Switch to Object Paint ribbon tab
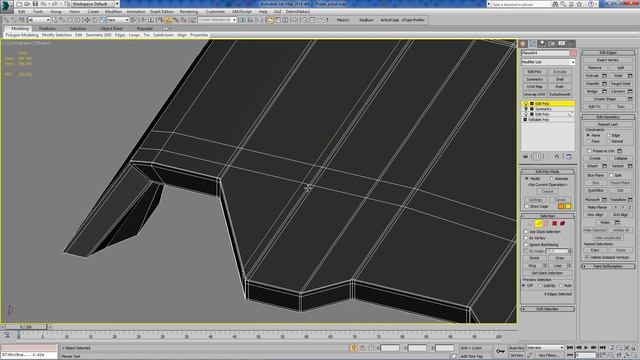Screen dimensions: 640x360 pos(111,29)
